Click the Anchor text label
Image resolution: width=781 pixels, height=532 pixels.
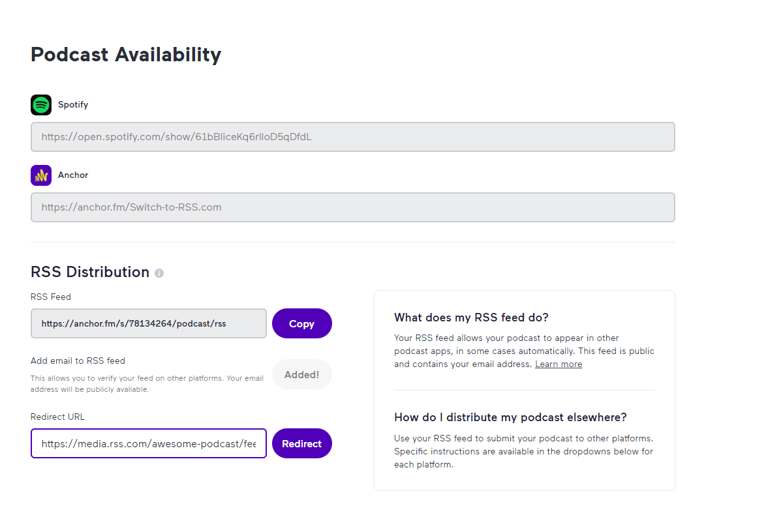73,175
